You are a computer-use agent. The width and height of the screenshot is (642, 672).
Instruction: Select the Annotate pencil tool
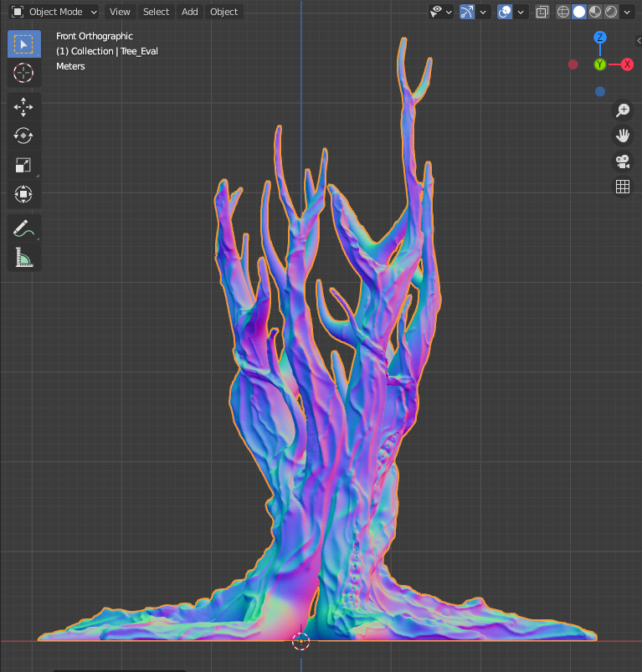(23, 228)
